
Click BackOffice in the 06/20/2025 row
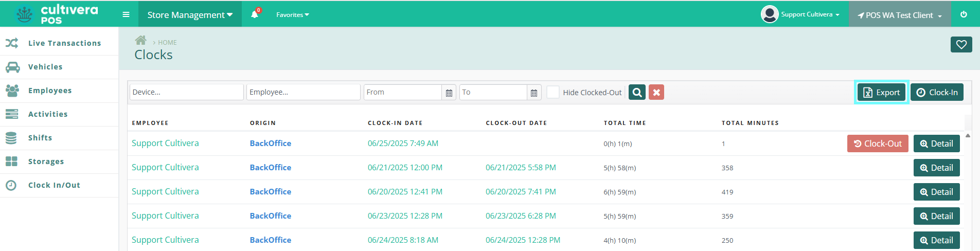pos(271,192)
